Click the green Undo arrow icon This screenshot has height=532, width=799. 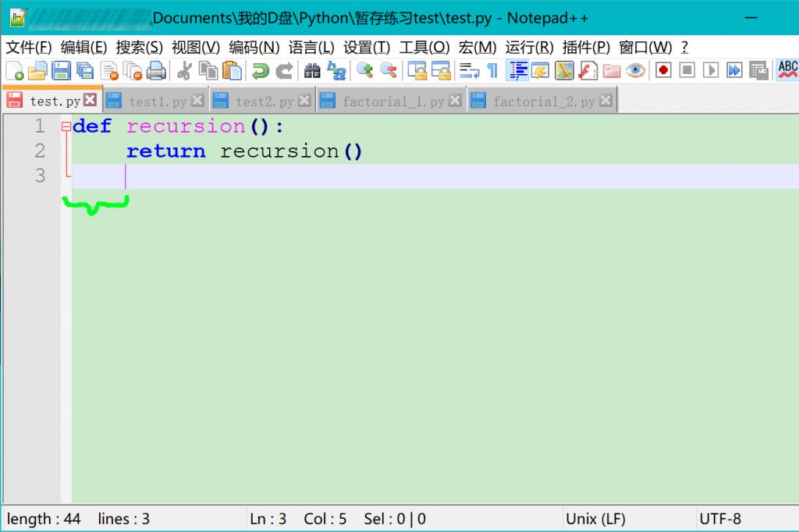point(260,70)
